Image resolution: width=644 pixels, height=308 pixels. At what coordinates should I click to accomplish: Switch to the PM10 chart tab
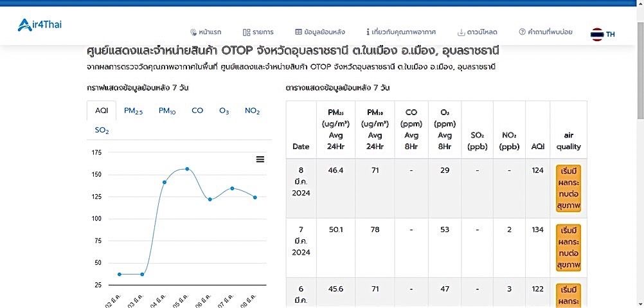167,111
